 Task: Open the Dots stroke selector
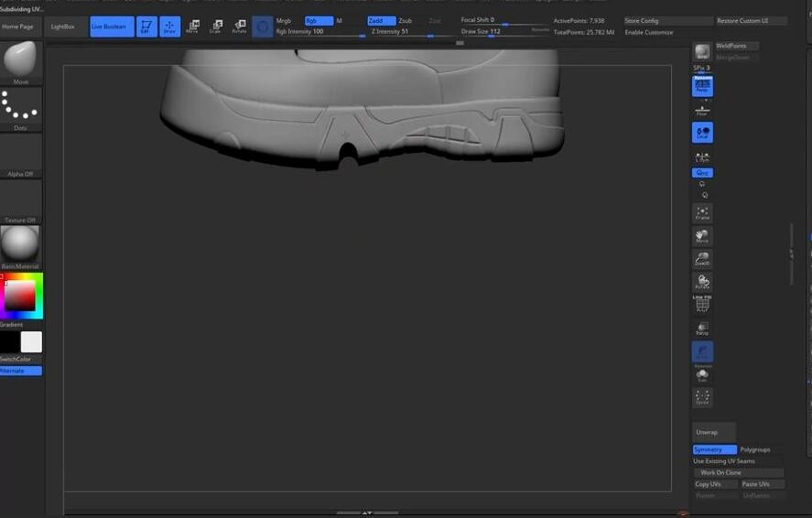click(21, 109)
